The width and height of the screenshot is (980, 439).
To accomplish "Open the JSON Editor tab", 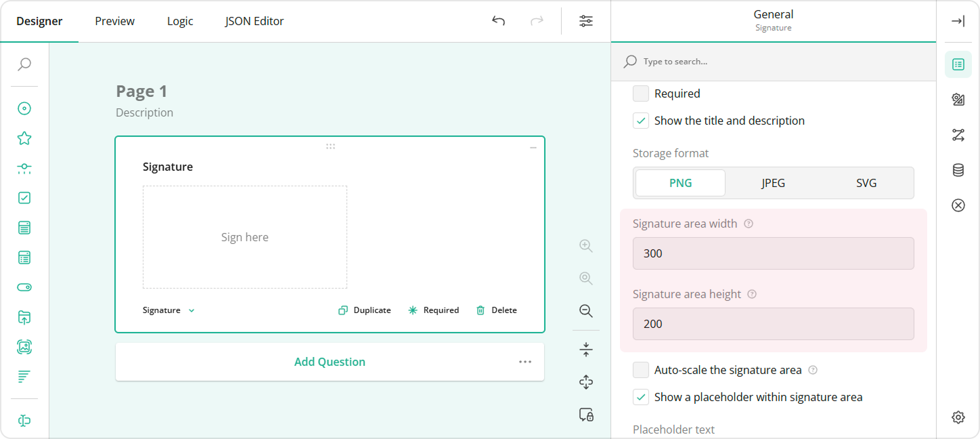I will (254, 21).
